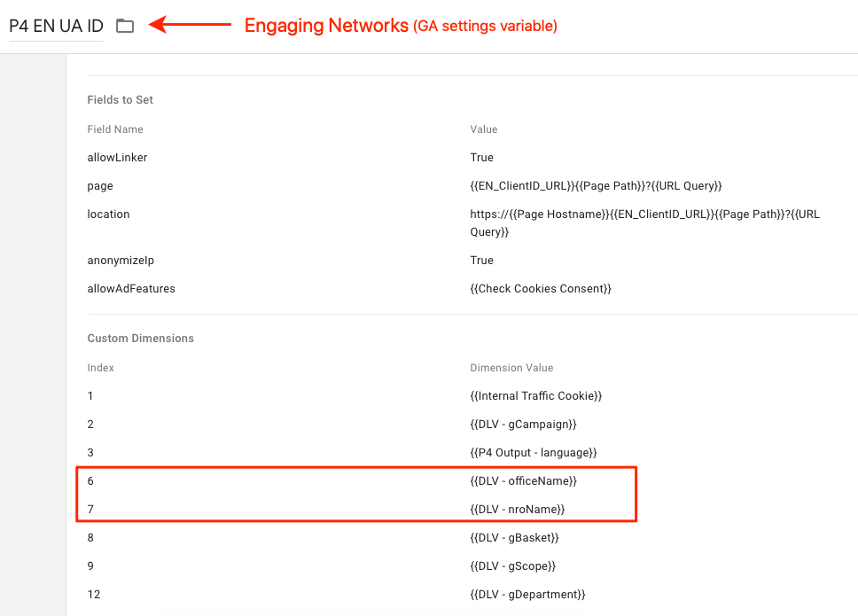Click the DLV - gScope dimension value
The width and height of the screenshot is (858, 616).
pyautogui.click(x=512, y=566)
